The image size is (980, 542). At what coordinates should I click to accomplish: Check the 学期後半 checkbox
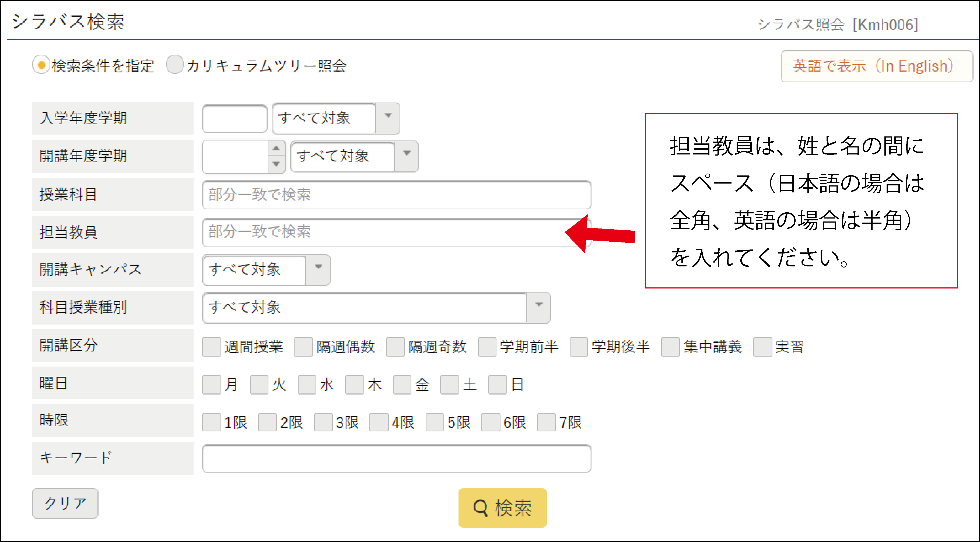click(x=579, y=347)
